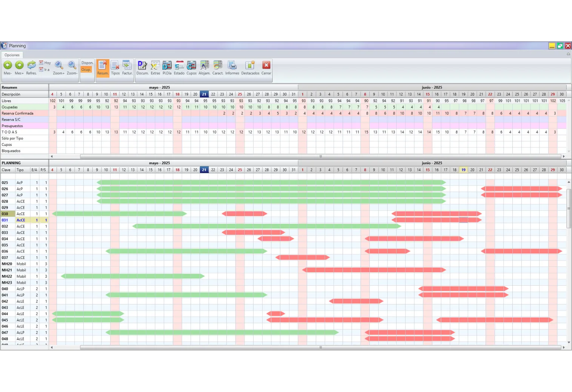
Task: Select the red reservation bar on row MH21
Action: (x=374, y=270)
